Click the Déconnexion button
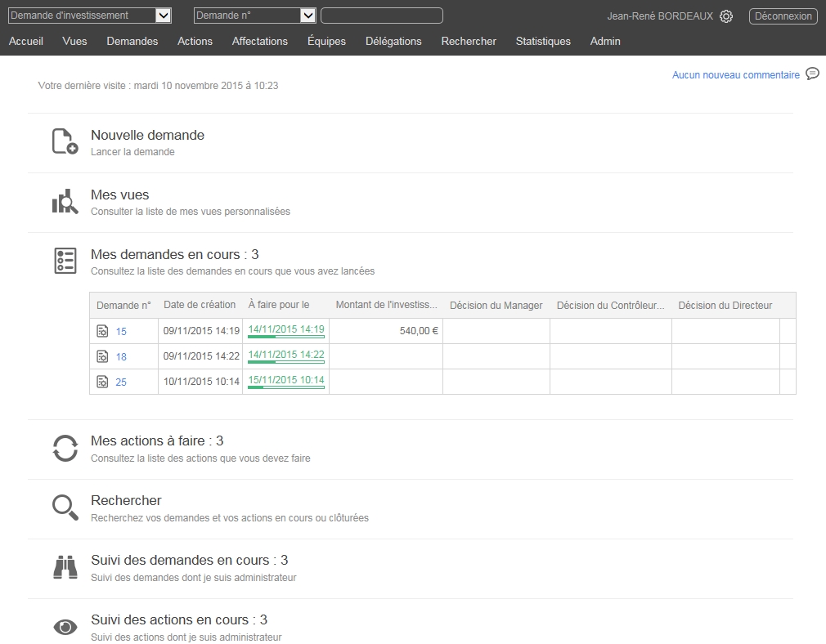This screenshot has width=826, height=644. [783, 16]
